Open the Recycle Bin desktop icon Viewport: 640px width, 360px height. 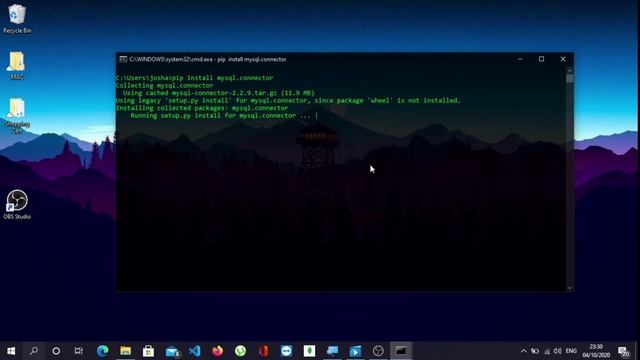(17, 18)
